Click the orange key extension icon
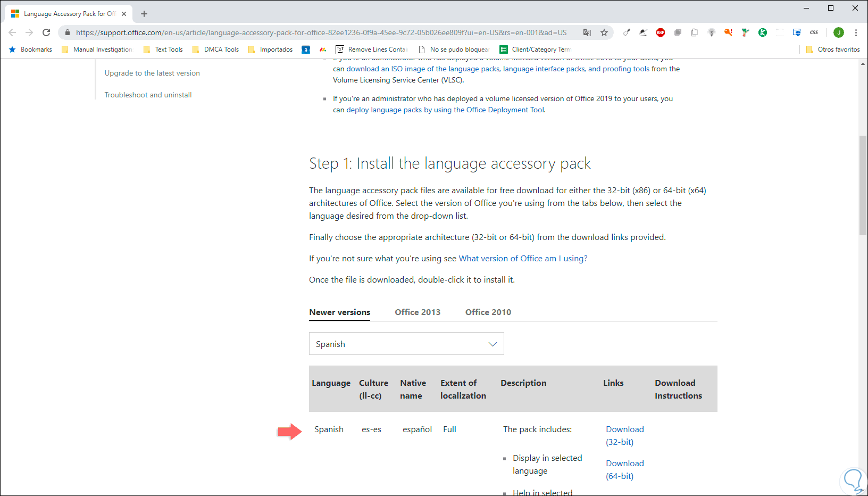The height and width of the screenshot is (496, 868). pos(728,32)
